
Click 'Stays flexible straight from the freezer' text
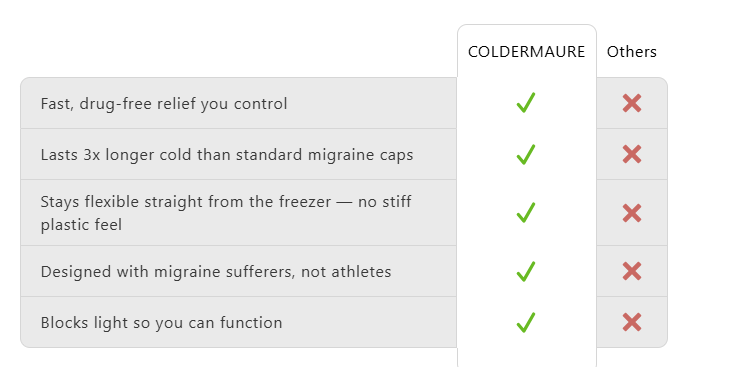coord(186,201)
